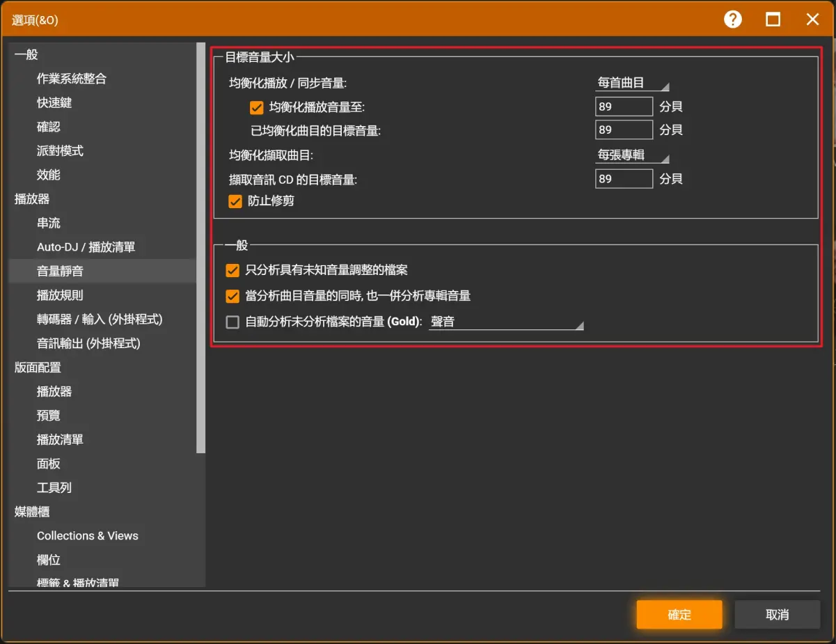Click the 確定 button
836x644 pixels.
(x=679, y=615)
